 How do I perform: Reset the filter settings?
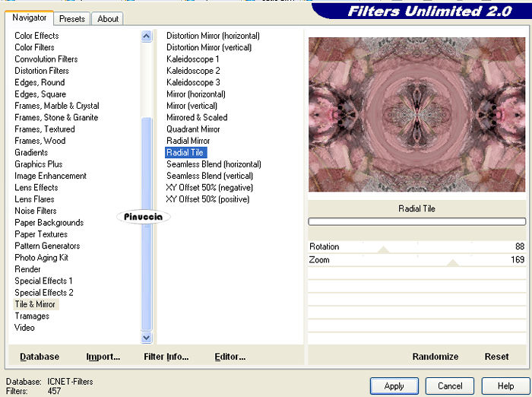coord(496,357)
